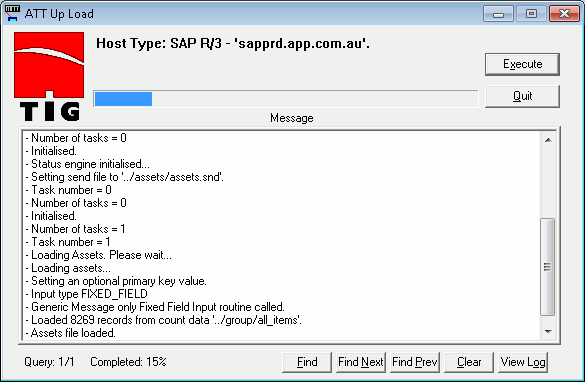Click the Quit button
Screen dimensions: 585x382
coord(522,96)
